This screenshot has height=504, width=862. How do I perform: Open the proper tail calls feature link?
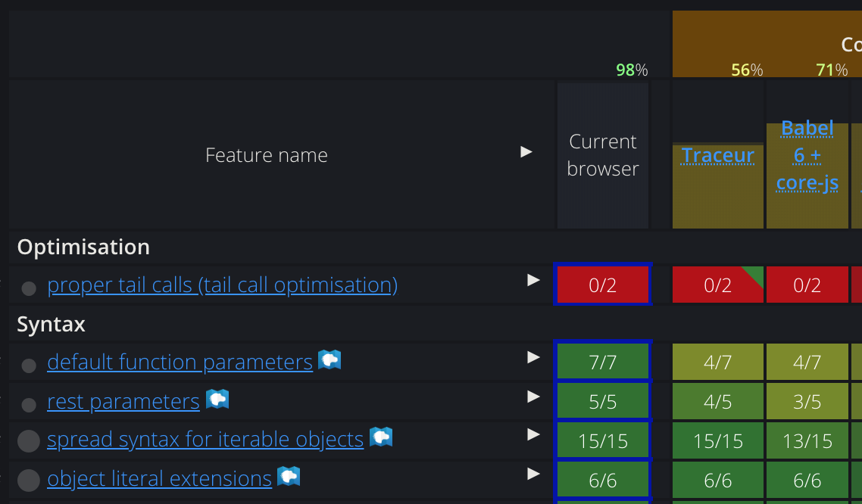[x=223, y=285]
